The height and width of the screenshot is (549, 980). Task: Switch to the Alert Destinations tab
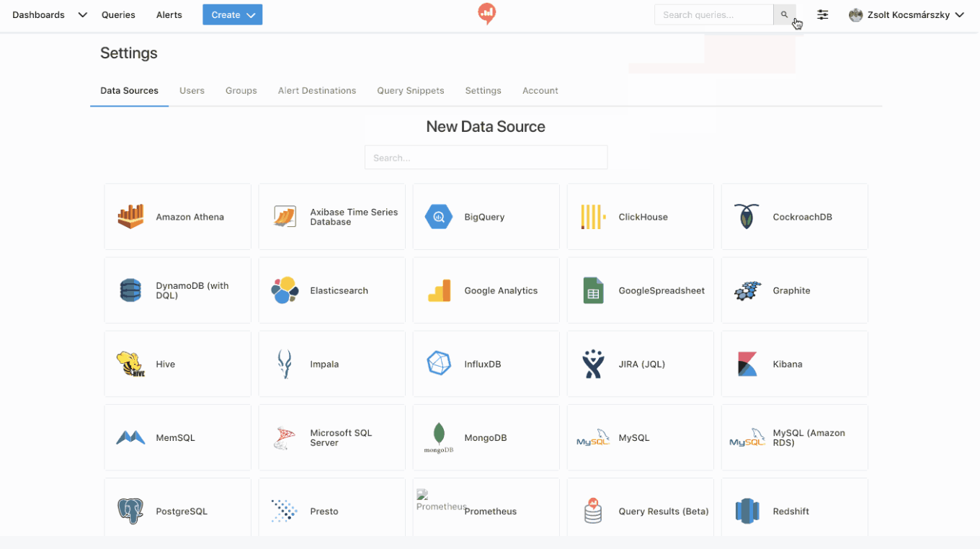(317, 91)
